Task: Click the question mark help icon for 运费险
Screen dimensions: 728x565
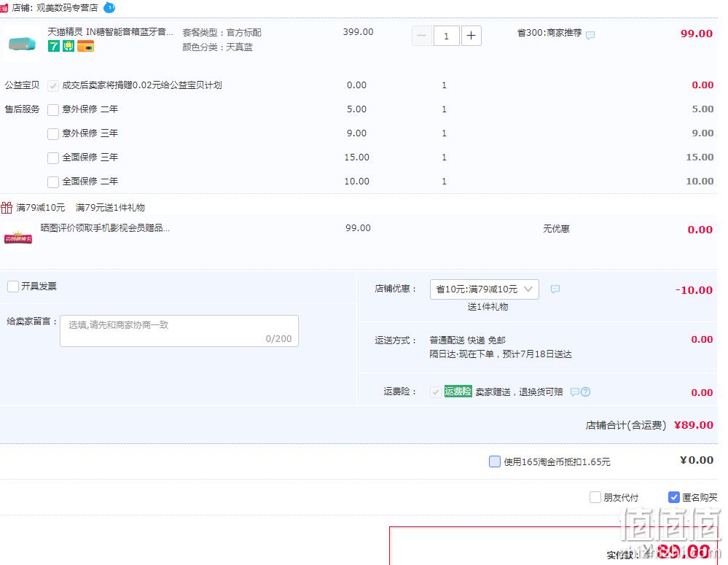Action: point(586,391)
